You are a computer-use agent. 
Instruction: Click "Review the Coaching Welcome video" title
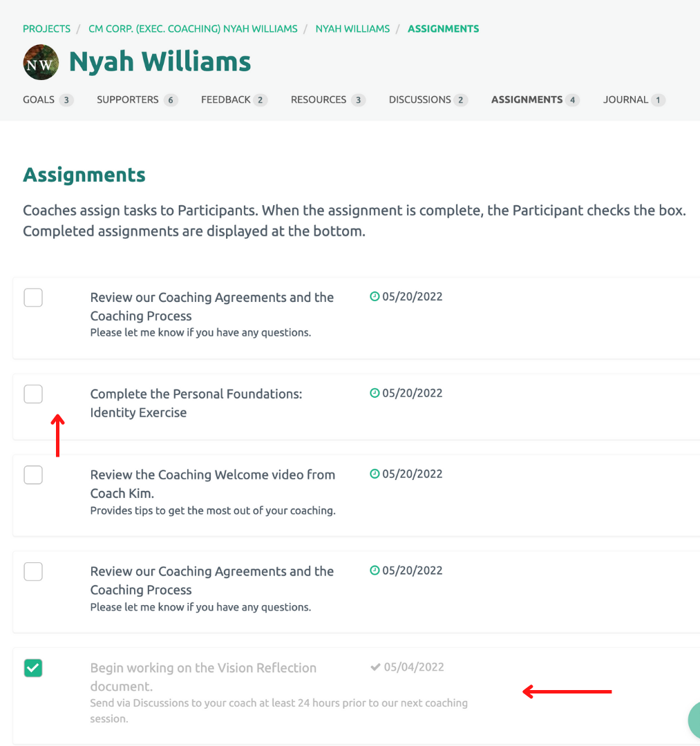(213, 484)
